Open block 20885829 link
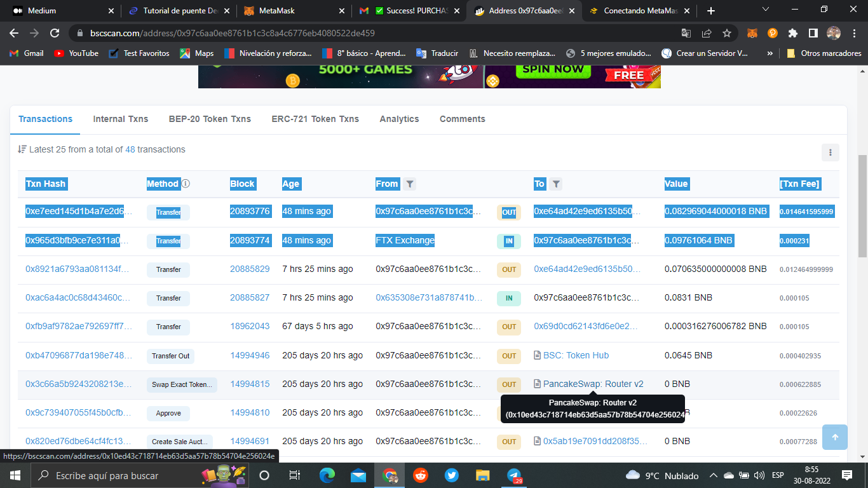Image resolution: width=868 pixels, height=488 pixels. pyautogui.click(x=250, y=269)
